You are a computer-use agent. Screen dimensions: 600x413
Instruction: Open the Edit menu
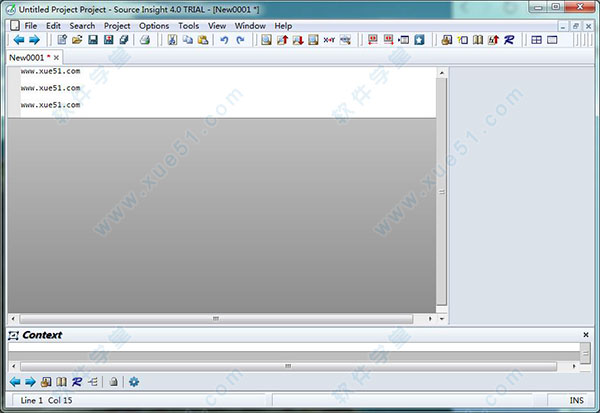53,26
